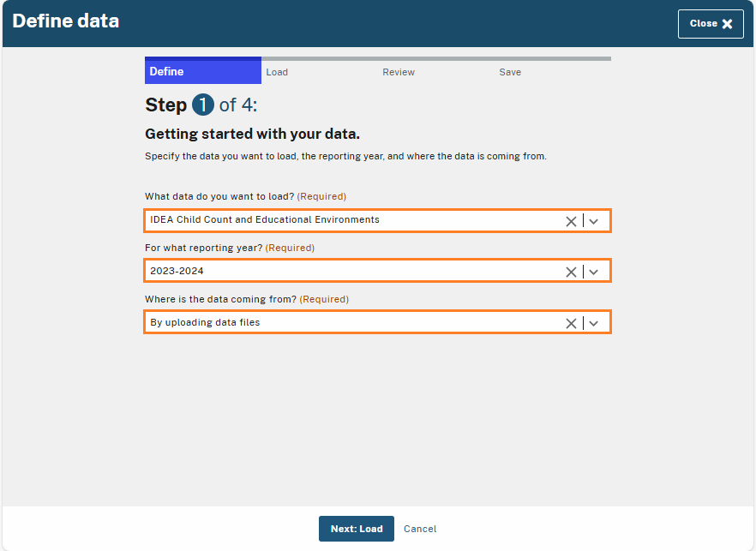Click the chevron on the data type field

tap(594, 220)
